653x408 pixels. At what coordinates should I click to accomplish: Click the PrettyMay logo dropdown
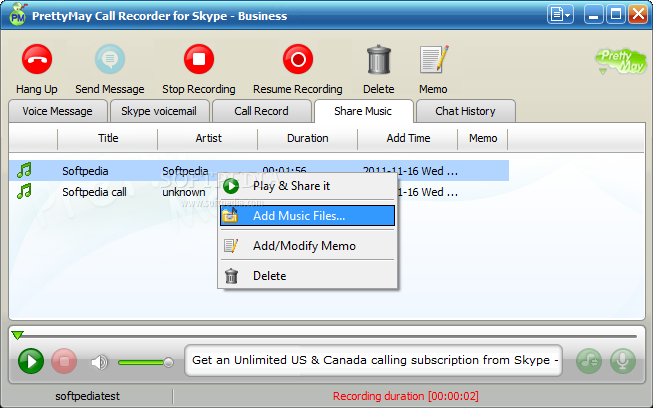[x=621, y=62]
